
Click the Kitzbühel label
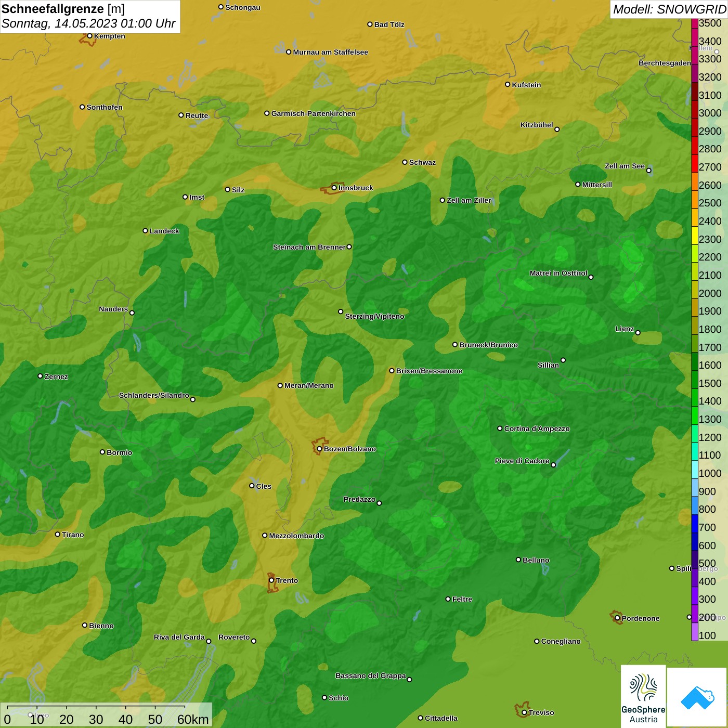[537, 125]
